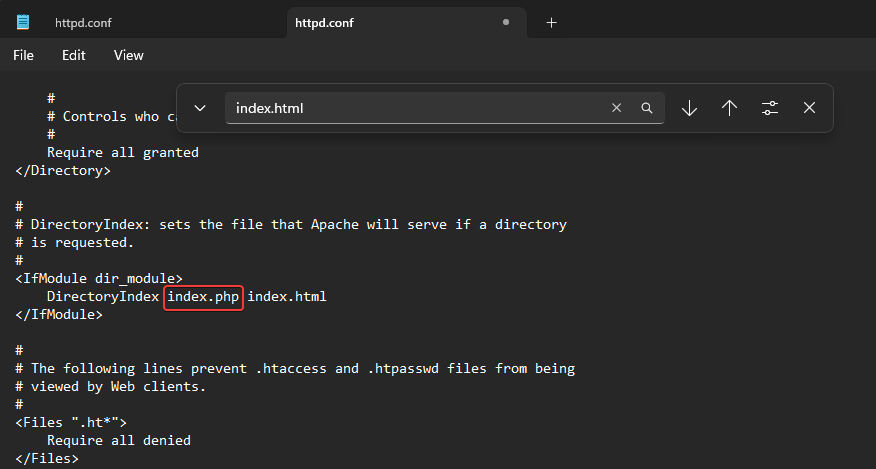Screen dimensions: 876x469
Task: Click the '# The following lines prevent' comment
Action: [x=296, y=368]
